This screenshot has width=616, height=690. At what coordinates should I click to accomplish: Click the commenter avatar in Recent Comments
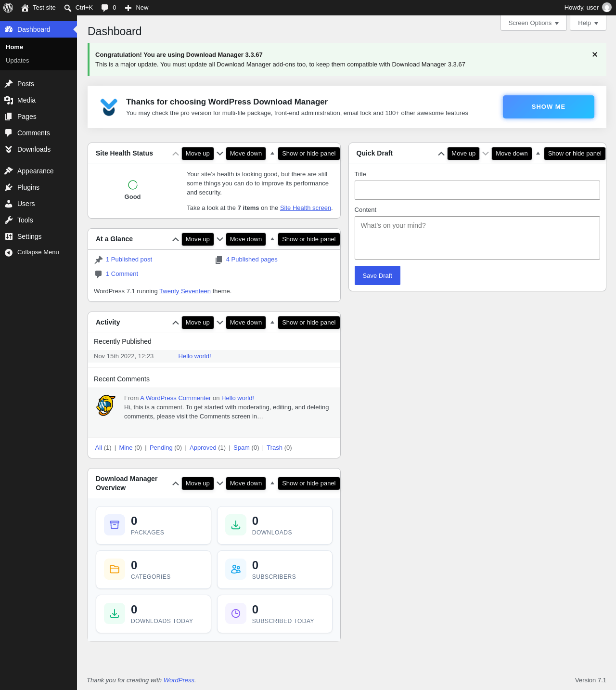106,405
